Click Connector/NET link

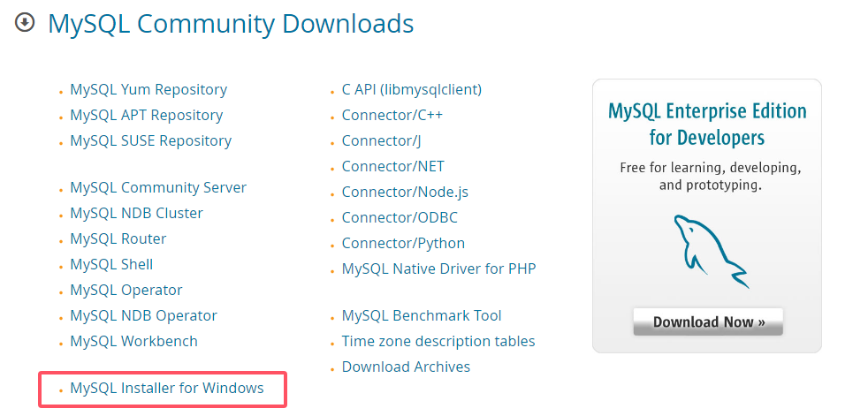click(393, 166)
